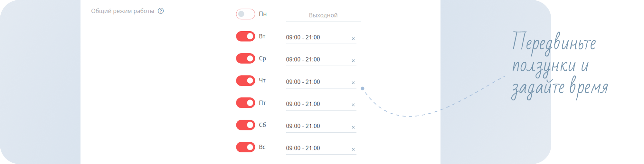The image size is (644, 164).
Task: Click the Общий режим работы label
Action: coord(122,11)
